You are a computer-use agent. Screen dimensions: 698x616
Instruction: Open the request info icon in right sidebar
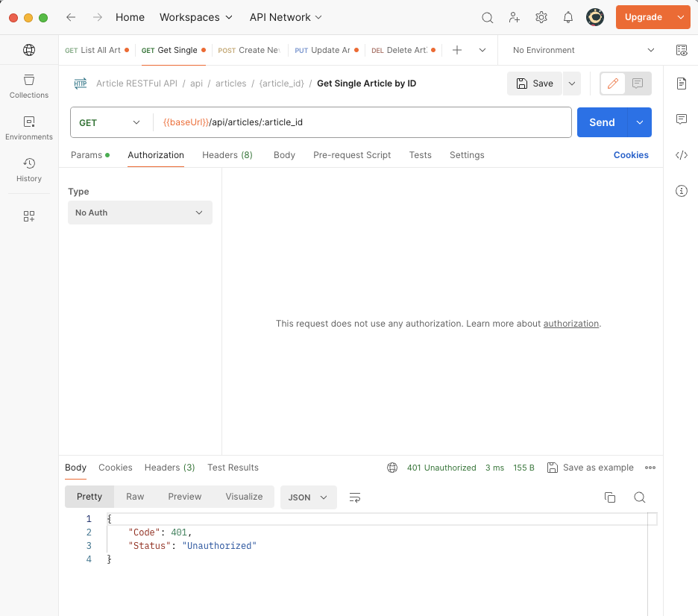(681, 191)
